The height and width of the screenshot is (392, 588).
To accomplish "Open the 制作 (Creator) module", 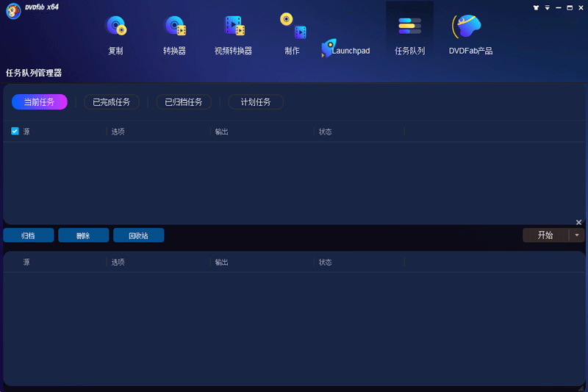I will [x=292, y=35].
